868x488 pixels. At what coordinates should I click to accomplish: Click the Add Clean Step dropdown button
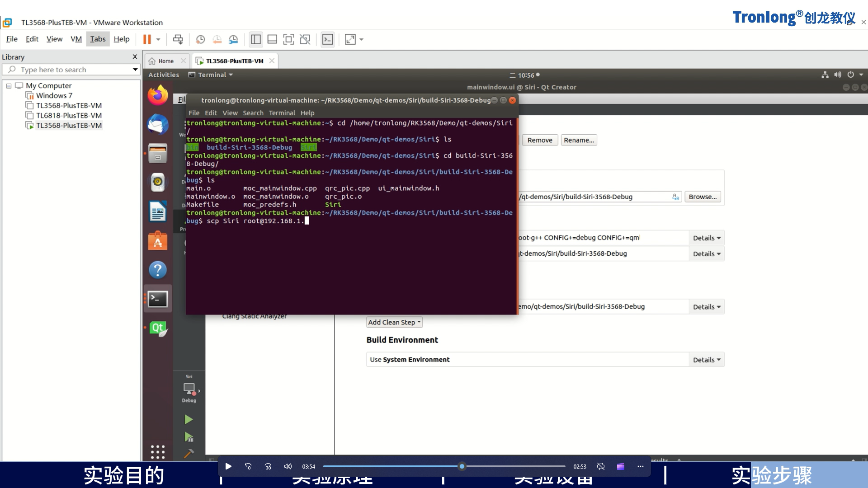(x=394, y=322)
